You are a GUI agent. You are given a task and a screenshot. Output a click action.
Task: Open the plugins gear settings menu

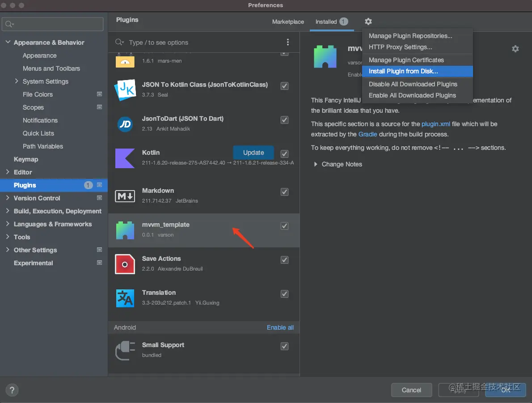[x=368, y=22]
